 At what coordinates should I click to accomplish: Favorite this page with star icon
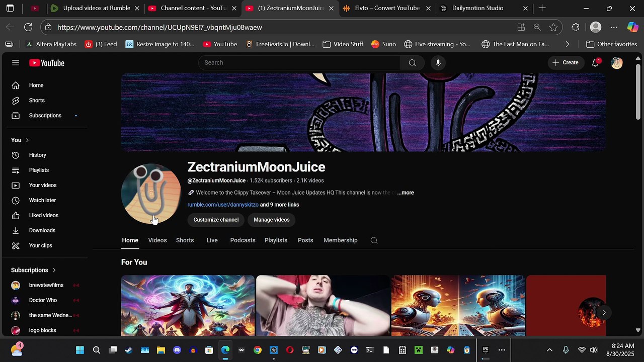[x=553, y=27]
